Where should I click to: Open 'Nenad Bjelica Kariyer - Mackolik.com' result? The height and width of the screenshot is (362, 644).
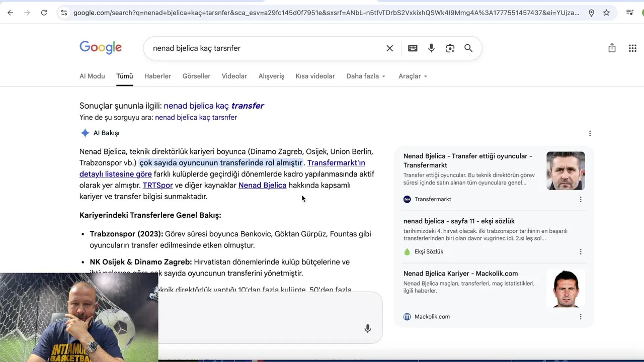(x=460, y=274)
